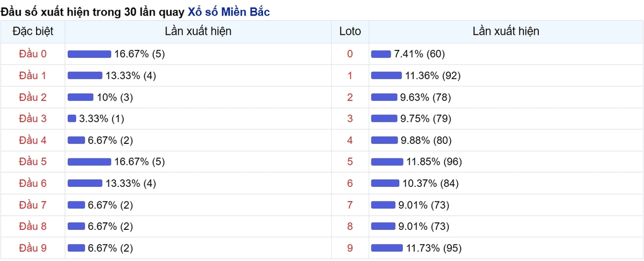This screenshot has height=261, width=644.
Task: Select Loto number 0 label
Action: coord(350,54)
